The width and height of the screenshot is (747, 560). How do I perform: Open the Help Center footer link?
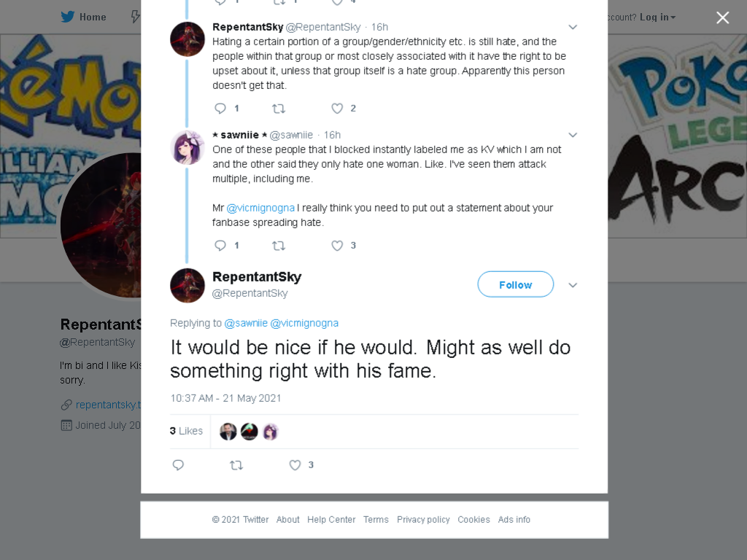coord(331,519)
